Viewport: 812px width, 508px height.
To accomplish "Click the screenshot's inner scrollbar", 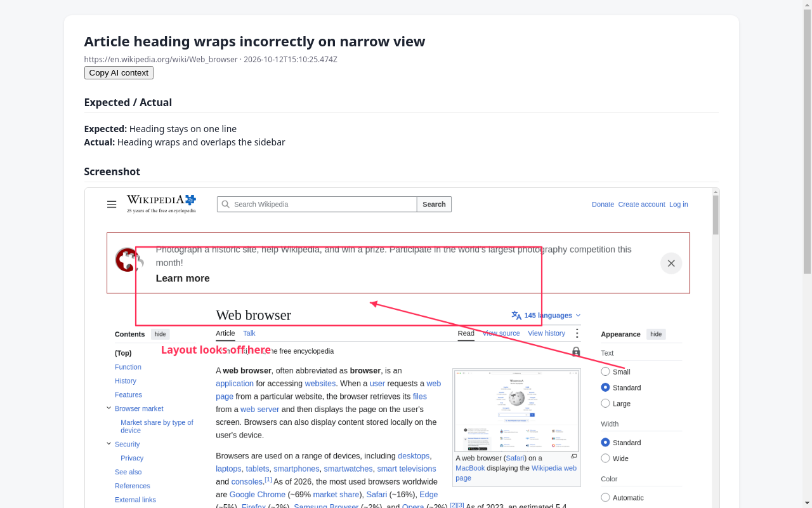I will tap(716, 215).
